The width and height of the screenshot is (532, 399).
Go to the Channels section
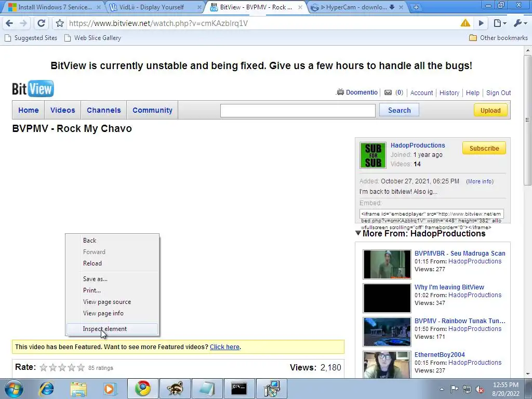coord(104,110)
